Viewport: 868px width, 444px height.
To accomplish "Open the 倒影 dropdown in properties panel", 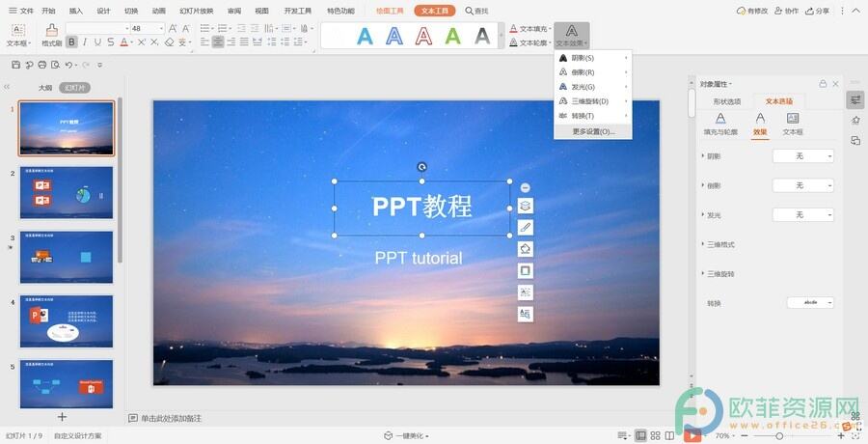I will click(x=803, y=185).
